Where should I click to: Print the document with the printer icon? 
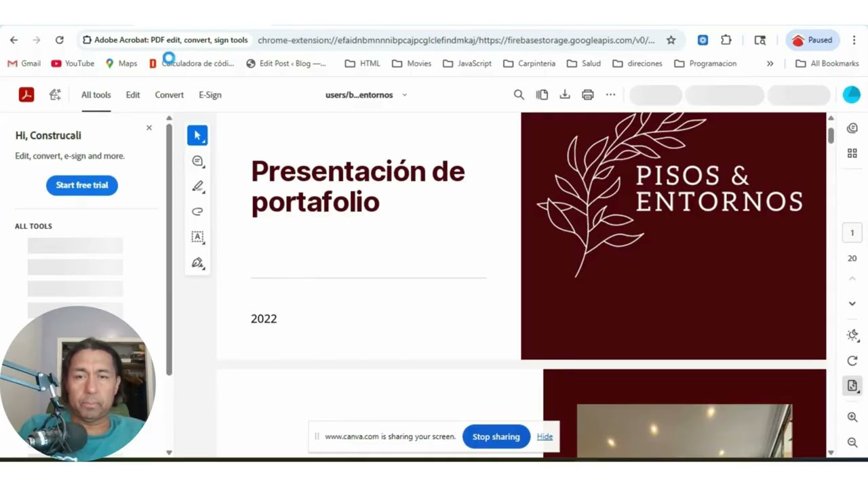tap(588, 95)
